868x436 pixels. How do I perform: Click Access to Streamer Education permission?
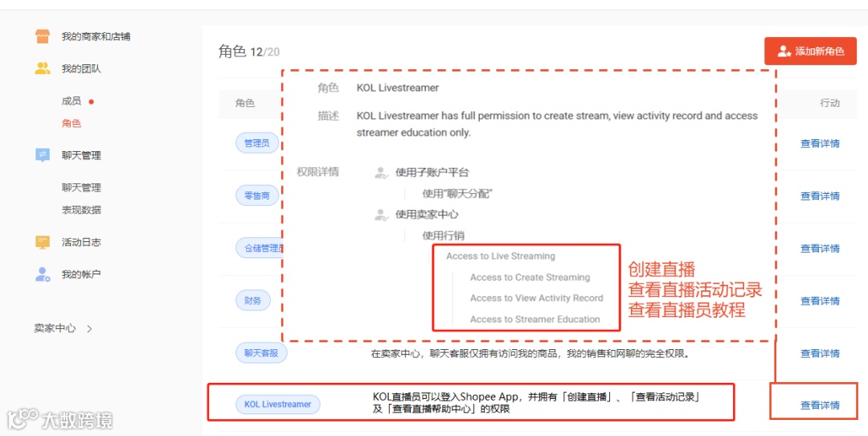coord(535,319)
